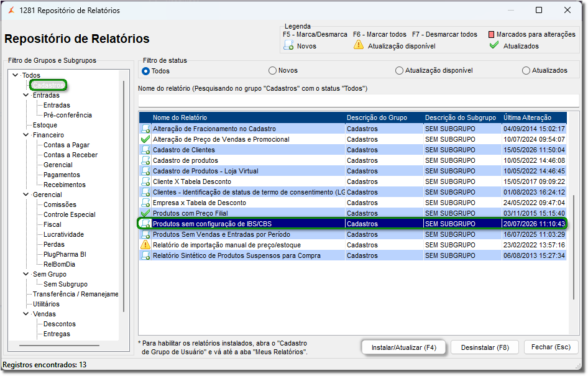588x376 pixels.
Task: Click the Atualizados green check legend icon
Action: pyautogui.click(x=494, y=45)
